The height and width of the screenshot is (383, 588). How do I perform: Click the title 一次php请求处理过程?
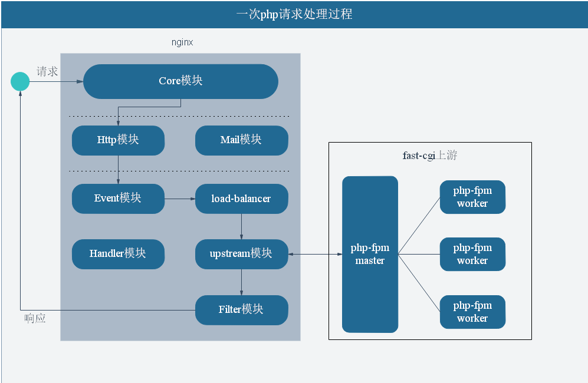point(294,14)
